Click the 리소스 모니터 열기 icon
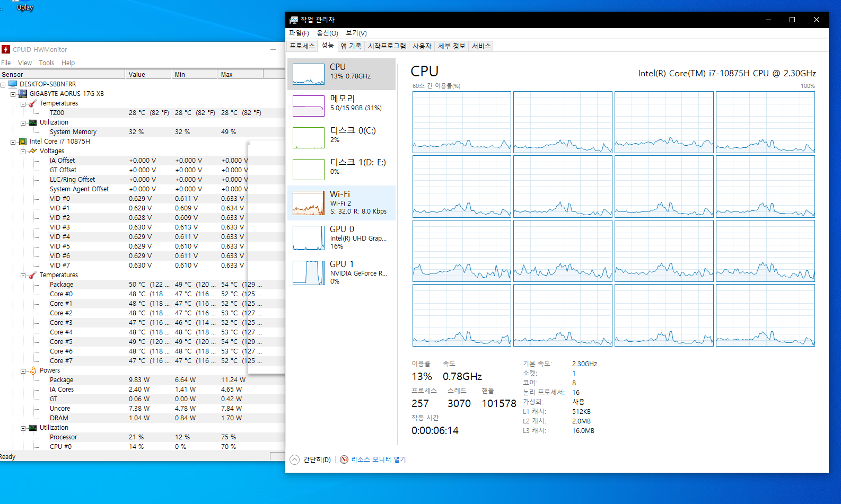This screenshot has width=841, height=504. click(344, 459)
